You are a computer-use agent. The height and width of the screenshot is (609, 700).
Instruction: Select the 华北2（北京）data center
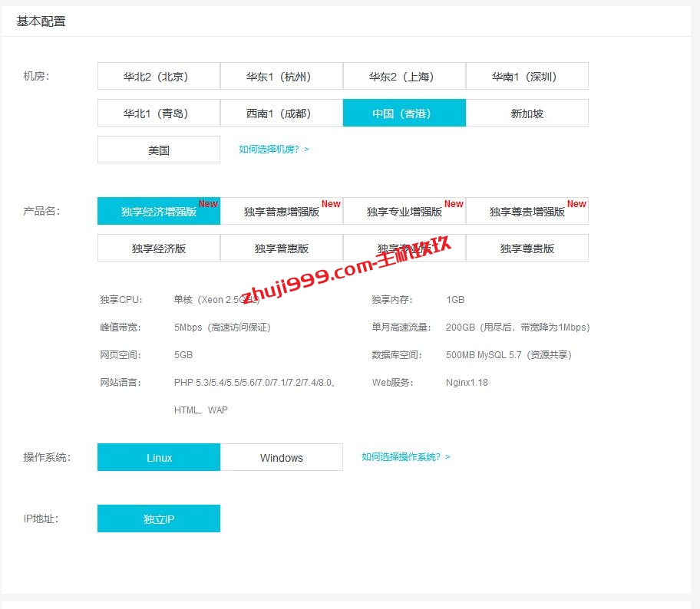158,76
